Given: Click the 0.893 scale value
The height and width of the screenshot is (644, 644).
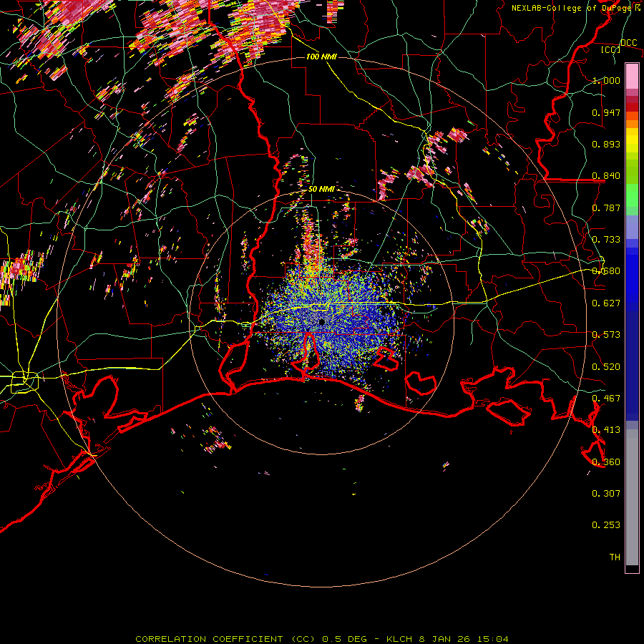Looking at the screenshot, I should [x=606, y=144].
